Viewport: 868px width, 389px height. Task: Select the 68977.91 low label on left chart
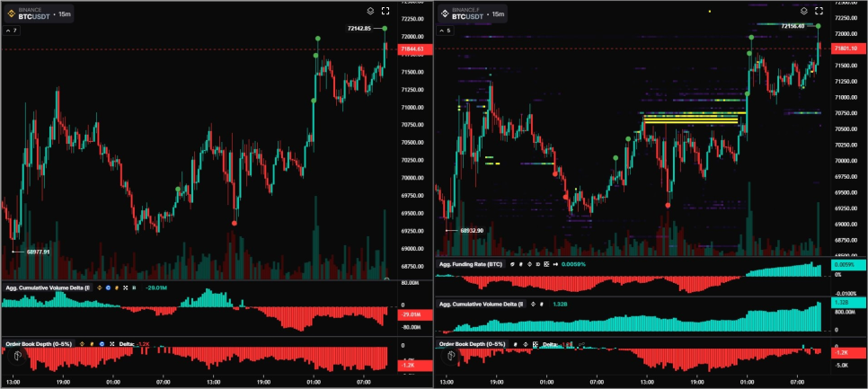coord(38,252)
